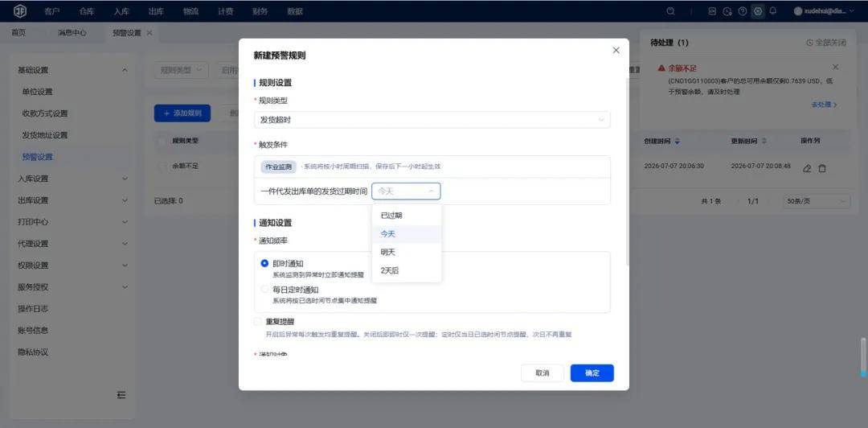Click the 去处理 link in the alert

(825, 105)
